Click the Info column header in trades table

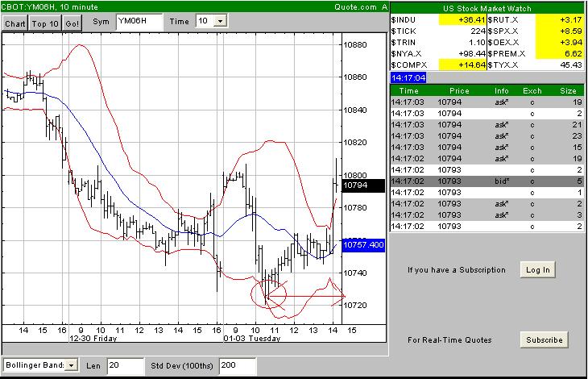point(501,91)
